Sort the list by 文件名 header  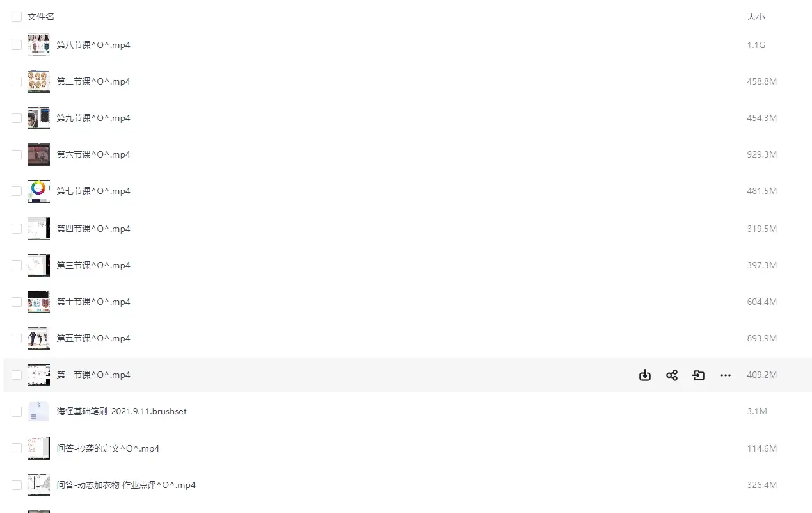(41, 17)
